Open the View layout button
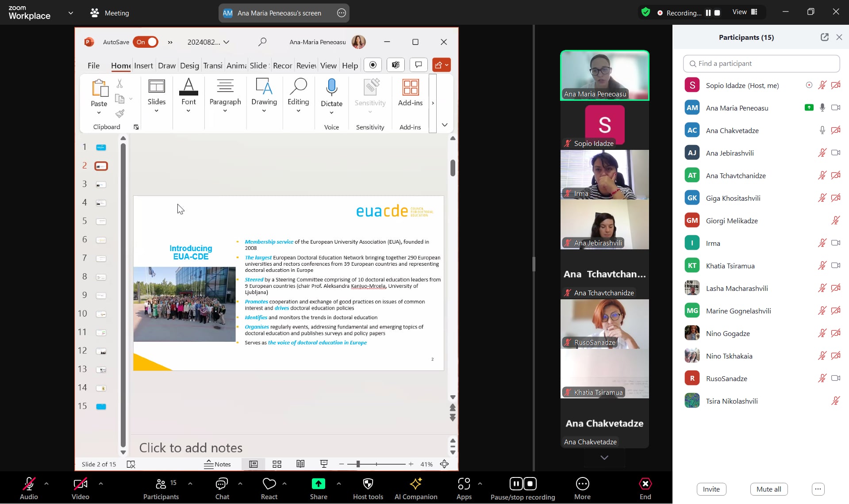 click(x=745, y=12)
